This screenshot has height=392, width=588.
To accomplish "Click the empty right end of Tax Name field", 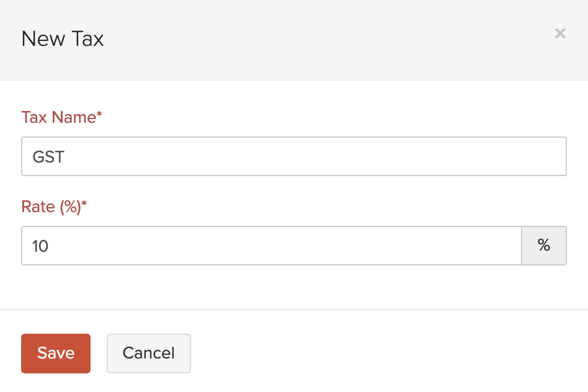I will (527, 156).
